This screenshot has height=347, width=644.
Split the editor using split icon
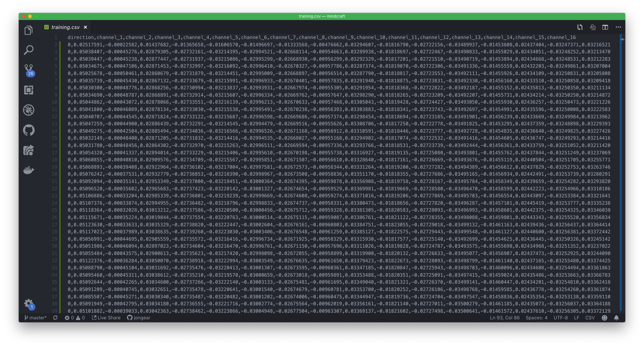tap(605, 27)
